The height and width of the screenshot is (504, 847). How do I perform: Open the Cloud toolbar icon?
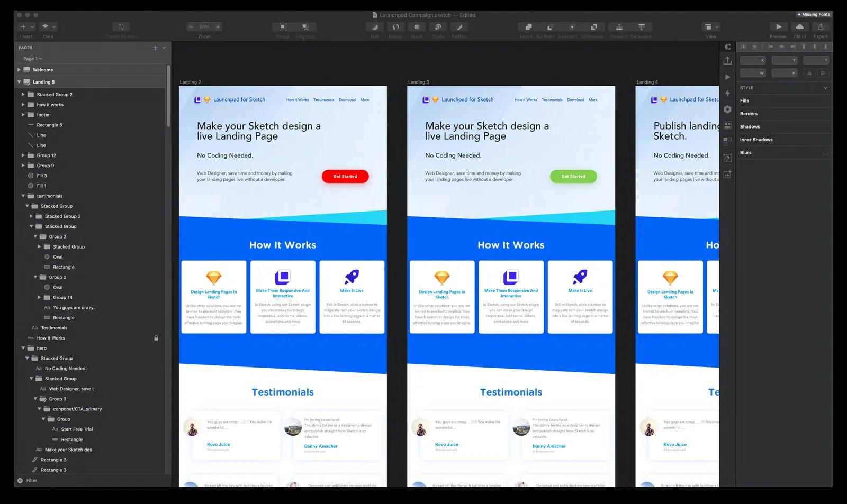pos(800,26)
